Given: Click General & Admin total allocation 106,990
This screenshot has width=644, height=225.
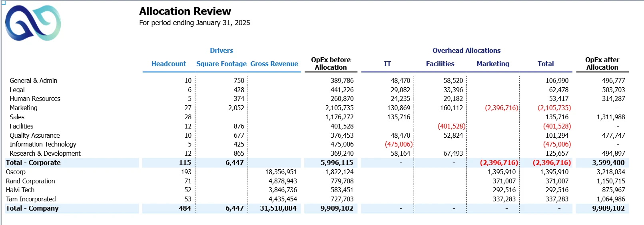Looking at the screenshot, I should [x=557, y=80].
